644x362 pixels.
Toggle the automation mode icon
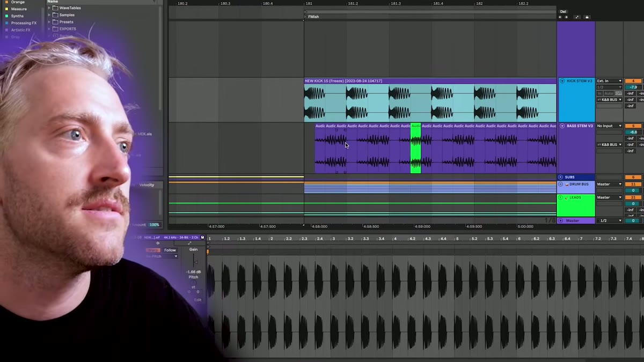tap(577, 17)
